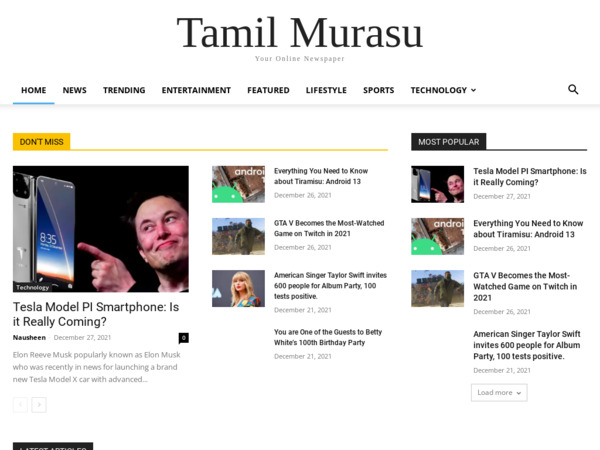Click the Technology category label on featured image
Image resolution: width=600 pixels, height=450 pixels.
click(33, 287)
